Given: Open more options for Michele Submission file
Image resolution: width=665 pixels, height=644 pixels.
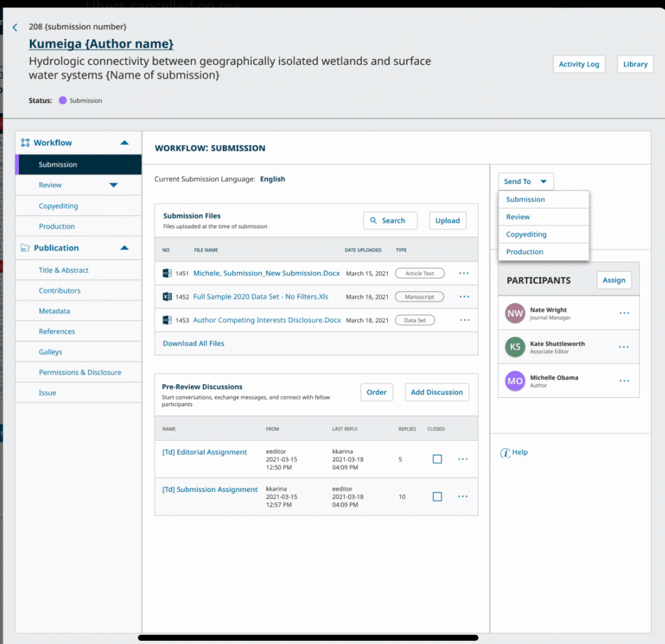Looking at the screenshot, I should pos(464,274).
